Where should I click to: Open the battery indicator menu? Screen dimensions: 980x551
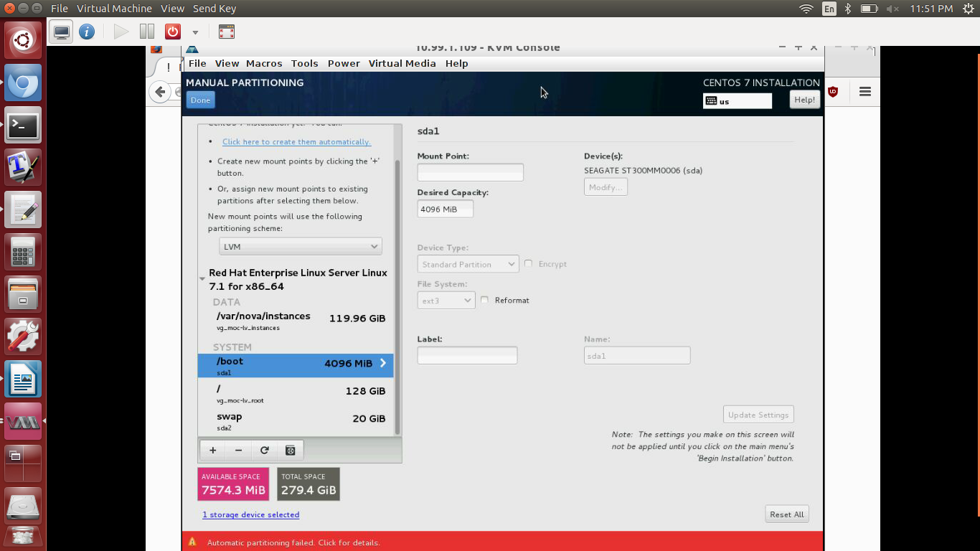pos(869,9)
